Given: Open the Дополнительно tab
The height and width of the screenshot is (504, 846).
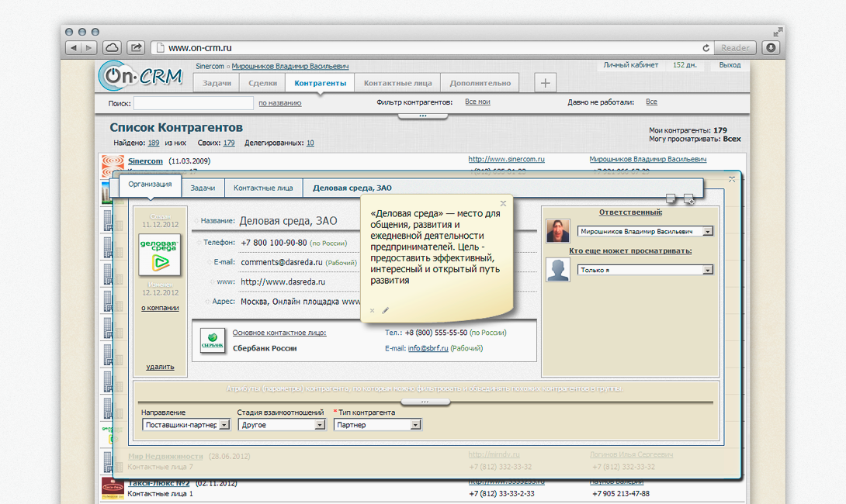Looking at the screenshot, I should [480, 83].
